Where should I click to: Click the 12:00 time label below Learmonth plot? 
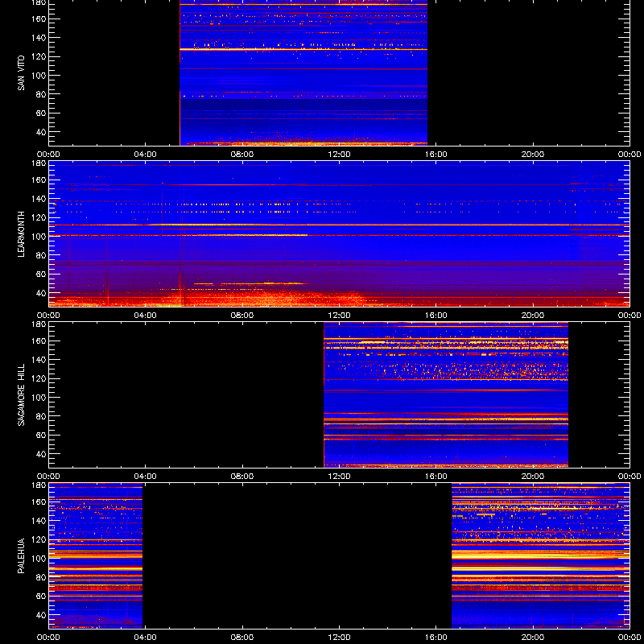tap(339, 316)
